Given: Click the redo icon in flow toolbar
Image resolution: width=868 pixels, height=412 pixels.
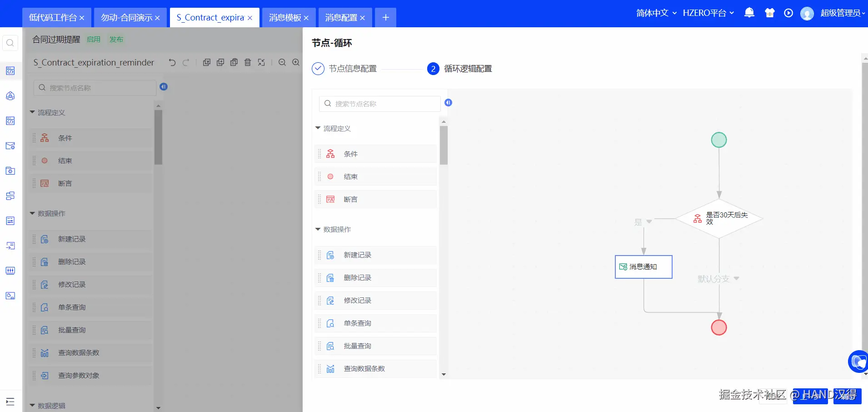Looking at the screenshot, I should coord(186,63).
